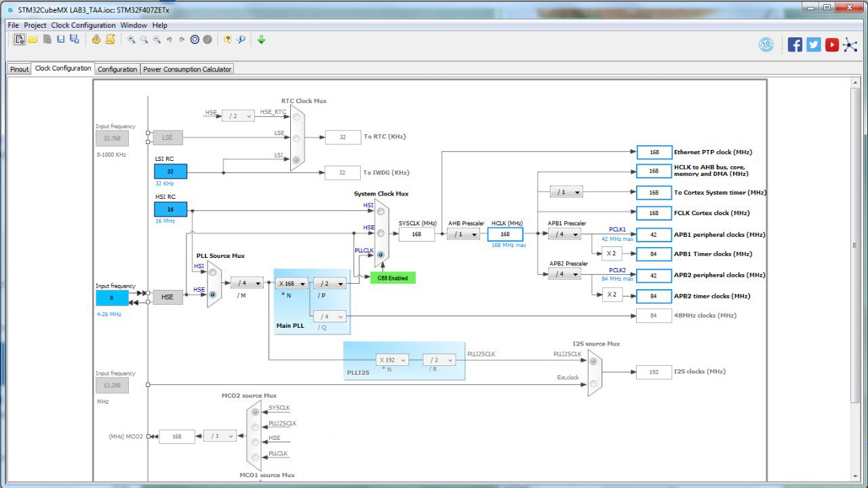868x488 pixels.
Task: Open the AHB Prescaler dropdown
Action: click(463, 234)
